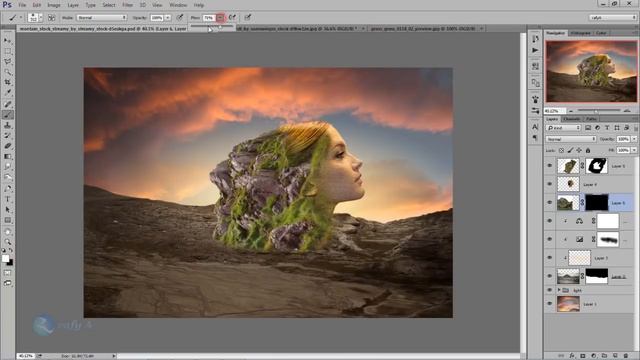Select the Move tool in the toolbox
The width and height of the screenshot is (640, 360).
(x=8, y=40)
